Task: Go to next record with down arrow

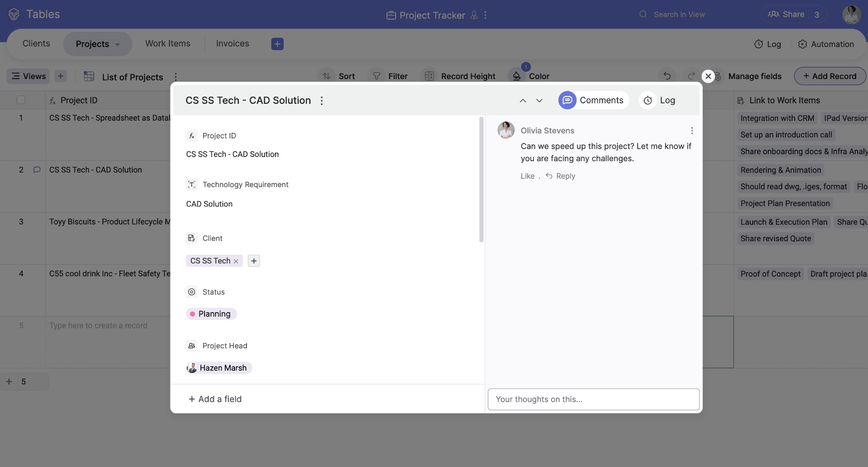Action: click(x=539, y=101)
